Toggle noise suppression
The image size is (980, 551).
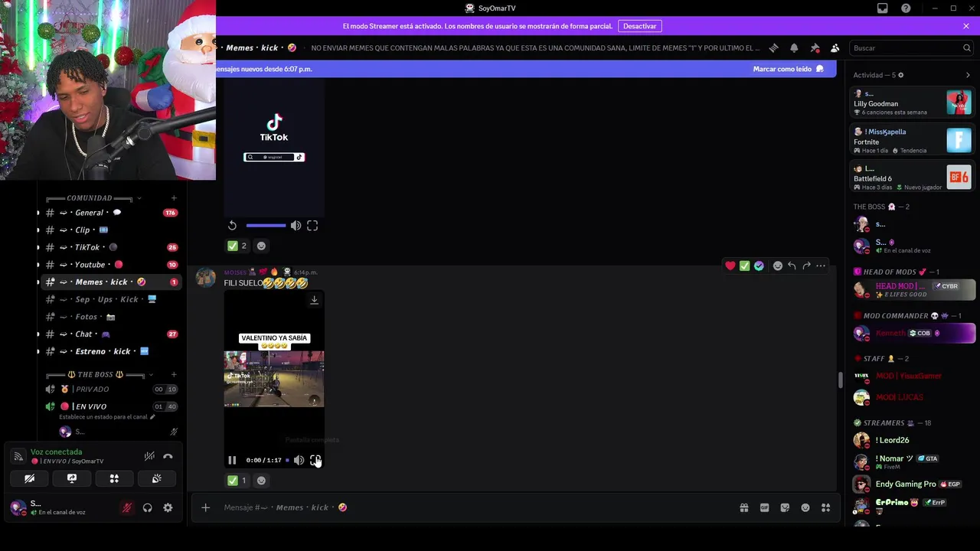(149, 456)
